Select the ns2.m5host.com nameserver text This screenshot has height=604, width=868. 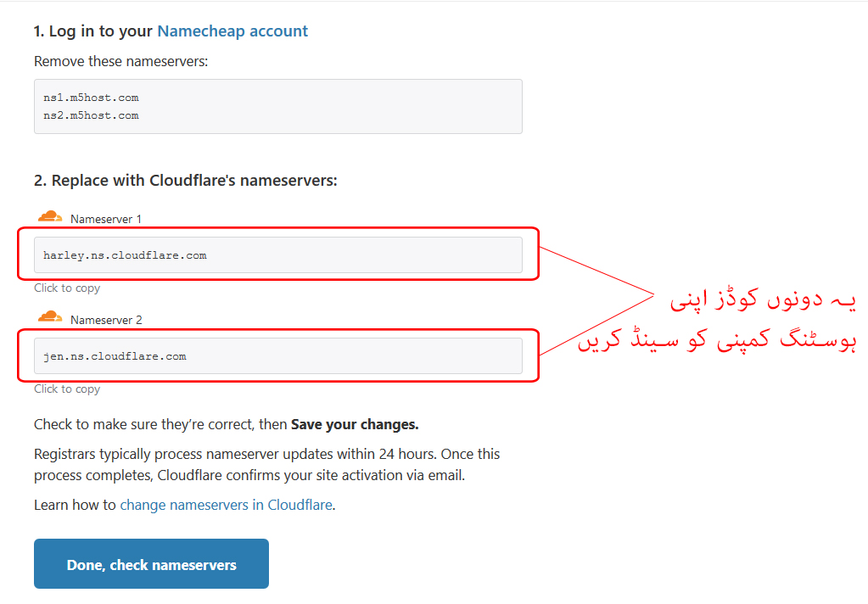click(x=91, y=115)
